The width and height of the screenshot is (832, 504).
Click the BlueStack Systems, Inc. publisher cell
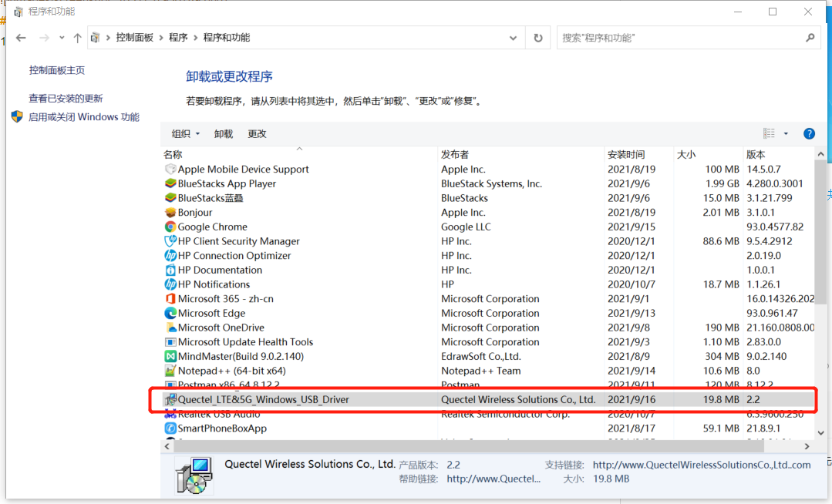(491, 183)
